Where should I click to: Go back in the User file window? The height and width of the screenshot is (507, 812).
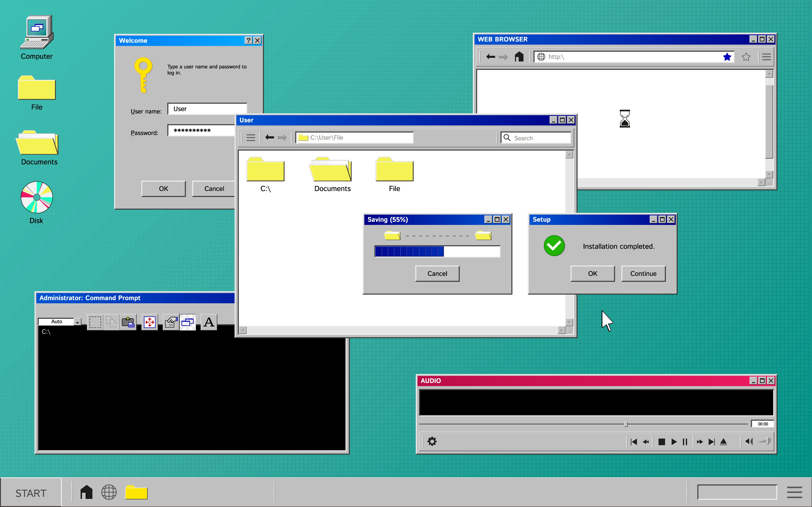[x=269, y=137]
